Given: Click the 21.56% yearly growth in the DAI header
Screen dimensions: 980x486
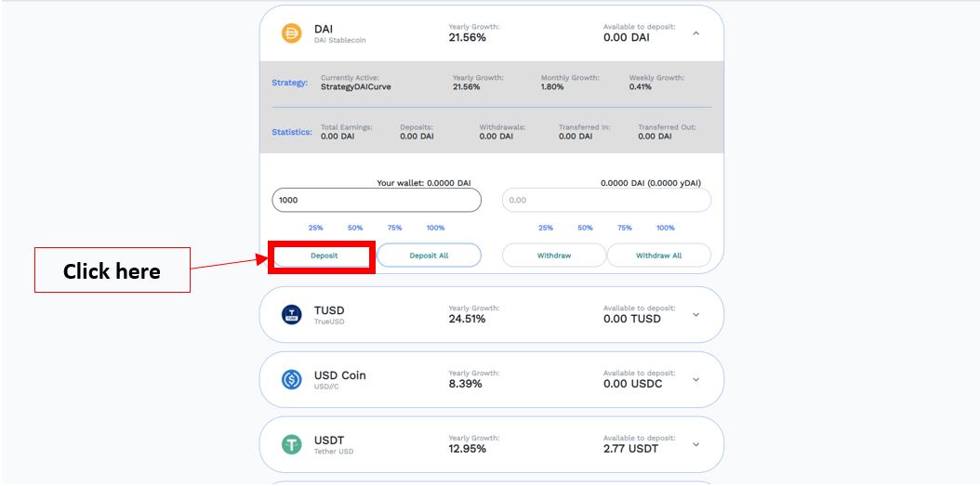Looking at the screenshot, I should (467, 37).
